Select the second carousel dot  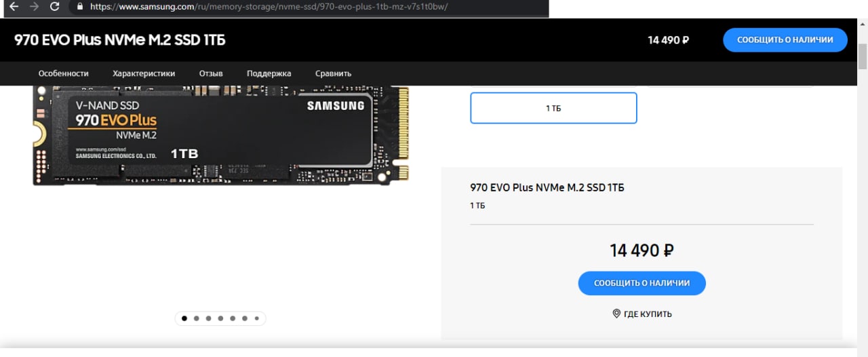click(x=196, y=318)
